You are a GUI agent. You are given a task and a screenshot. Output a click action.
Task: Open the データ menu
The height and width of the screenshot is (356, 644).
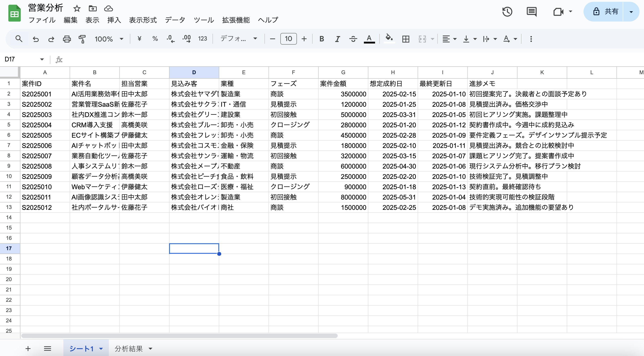point(175,20)
